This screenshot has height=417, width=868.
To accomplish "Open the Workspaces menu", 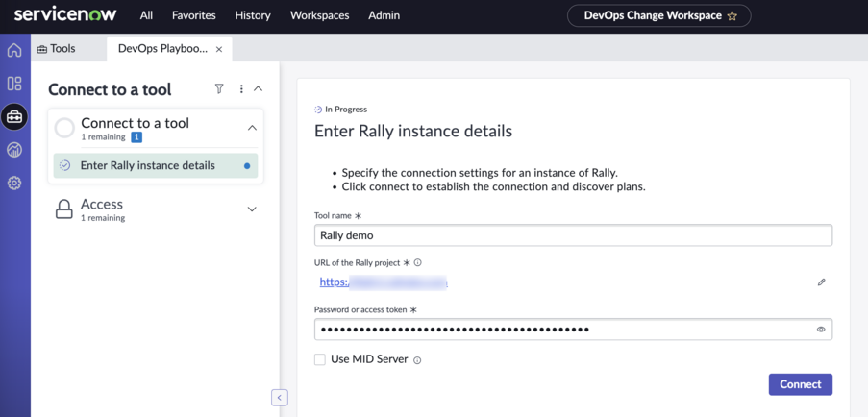I will point(319,15).
